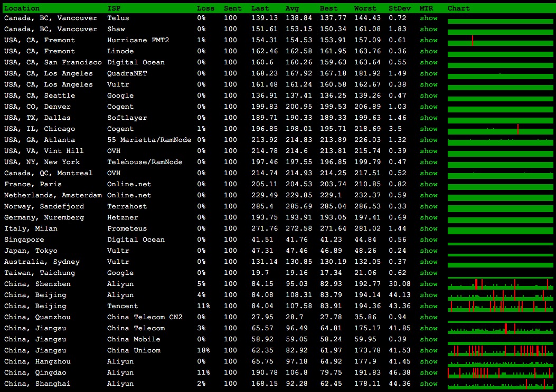The height and width of the screenshot is (392, 556).
Task: Show MTR for Chicago Cogent
Action: click(428, 129)
